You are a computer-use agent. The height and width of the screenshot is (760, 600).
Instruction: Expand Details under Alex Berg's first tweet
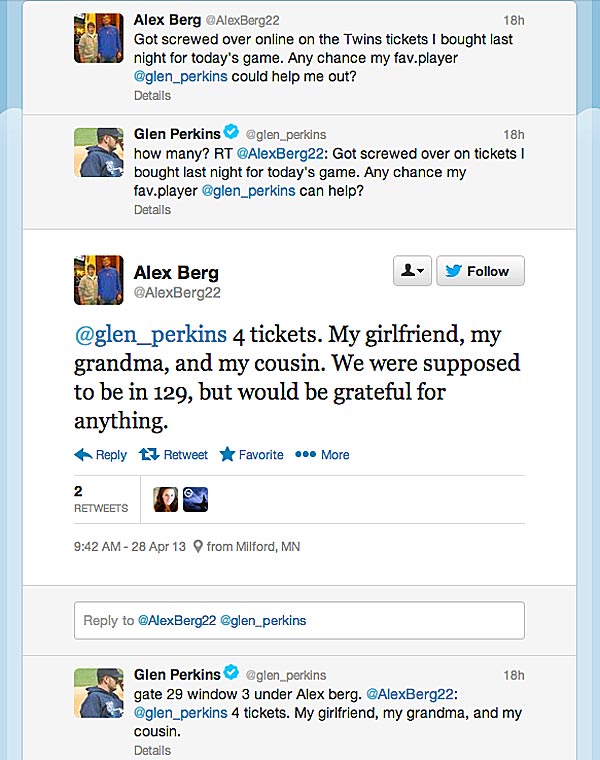tap(152, 96)
